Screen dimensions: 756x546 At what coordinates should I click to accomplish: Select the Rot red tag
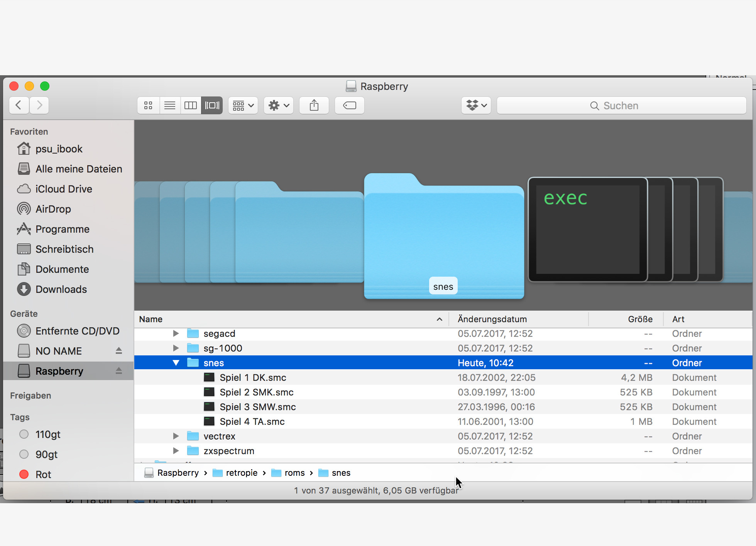coord(43,475)
